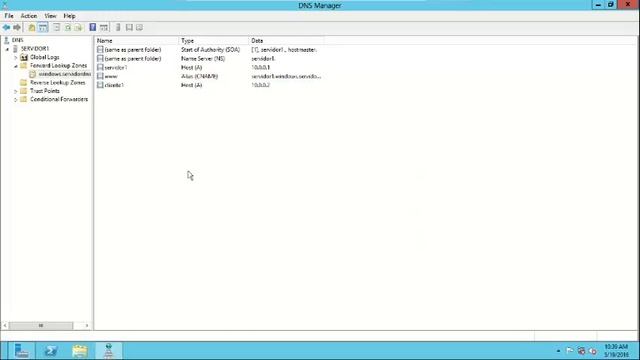Expand the Global Logs node arrow

(x=16, y=58)
